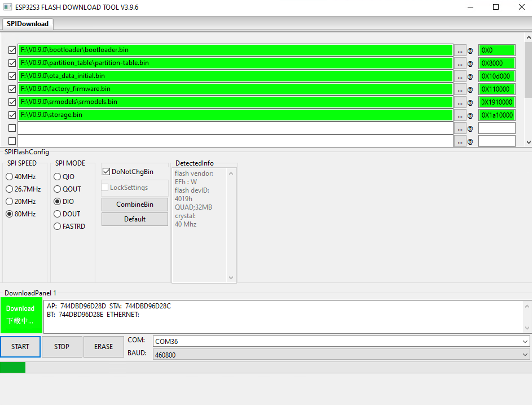This screenshot has width=532, height=405.
Task: Uncheck the bootloader.bin file checkbox
Action: point(12,50)
